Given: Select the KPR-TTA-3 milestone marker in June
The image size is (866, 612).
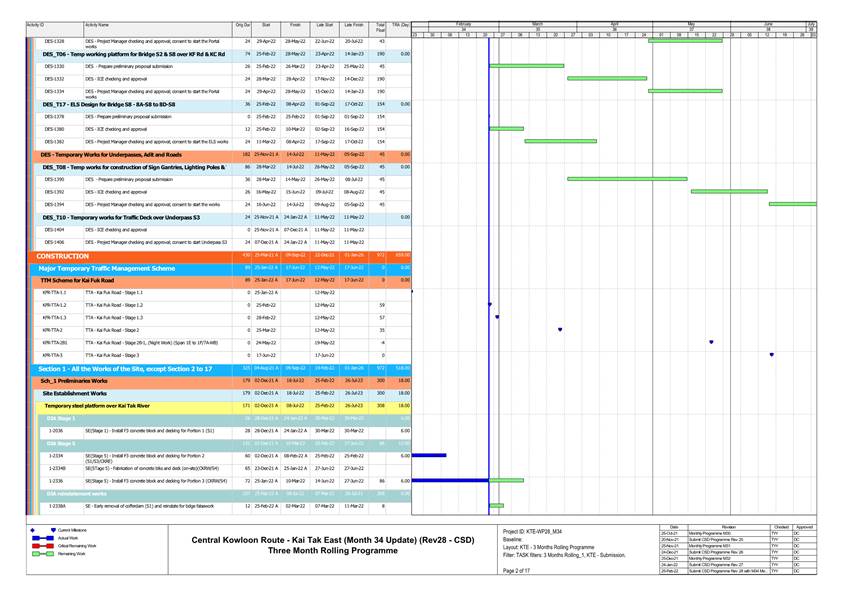Looking at the screenshot, I should (771, 354).
